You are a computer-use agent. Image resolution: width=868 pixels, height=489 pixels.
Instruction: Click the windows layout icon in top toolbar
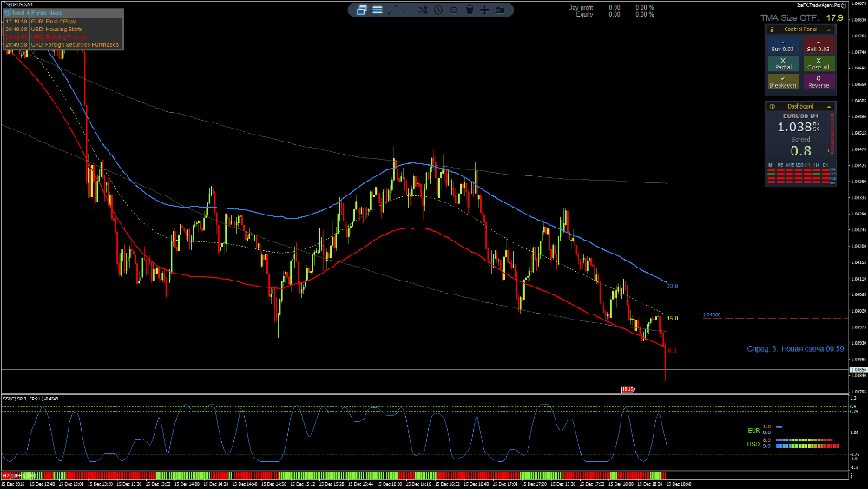(361, 10)
